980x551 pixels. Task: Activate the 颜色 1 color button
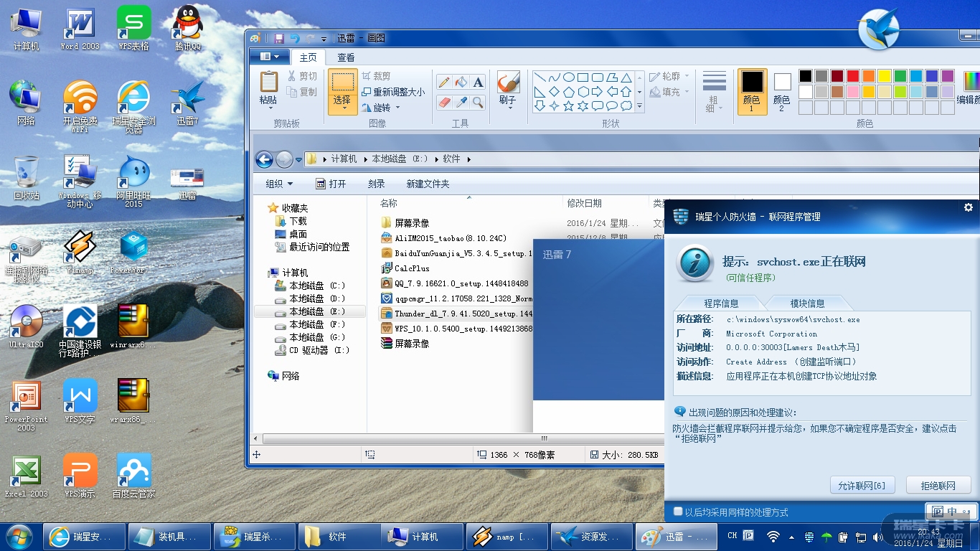752,91
